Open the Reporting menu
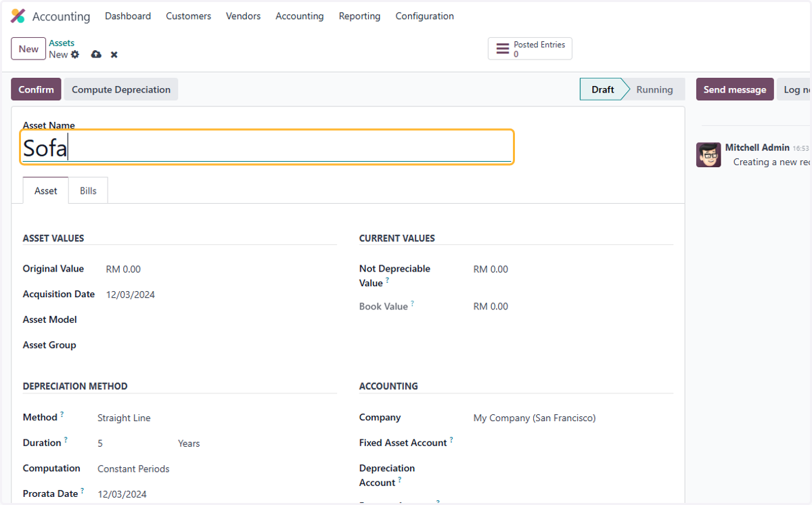812x505 pixels. (x=359, y=16)
